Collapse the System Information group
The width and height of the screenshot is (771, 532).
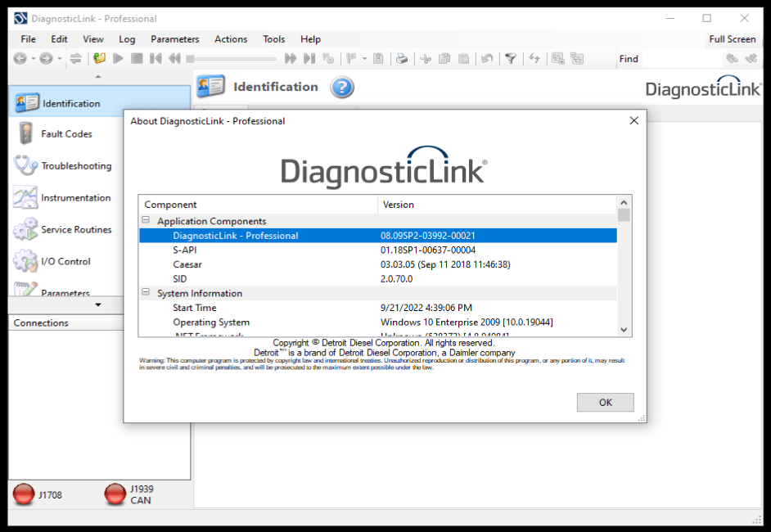click(x=147, y=293)
